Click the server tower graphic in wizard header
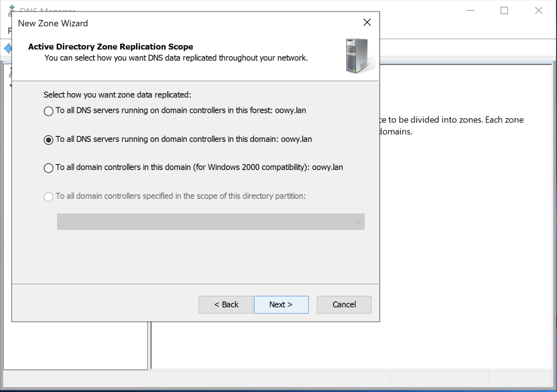Viewport: 557px width, 392px height. [x=358, y=56]
